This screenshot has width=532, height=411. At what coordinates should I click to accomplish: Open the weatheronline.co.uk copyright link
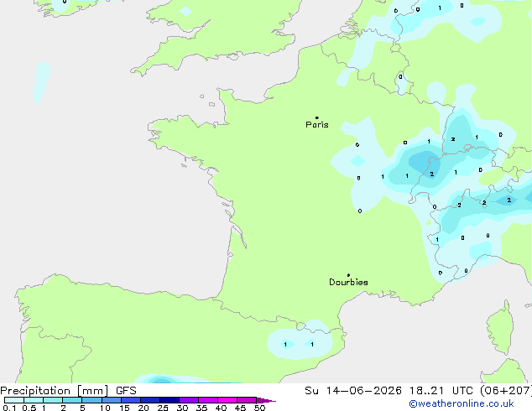[x=462, y=403]
